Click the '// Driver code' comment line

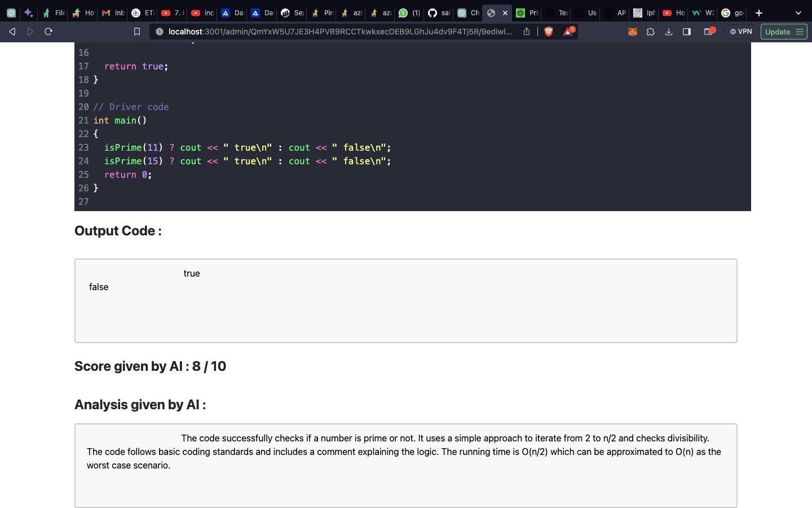[x=131, y=107]
